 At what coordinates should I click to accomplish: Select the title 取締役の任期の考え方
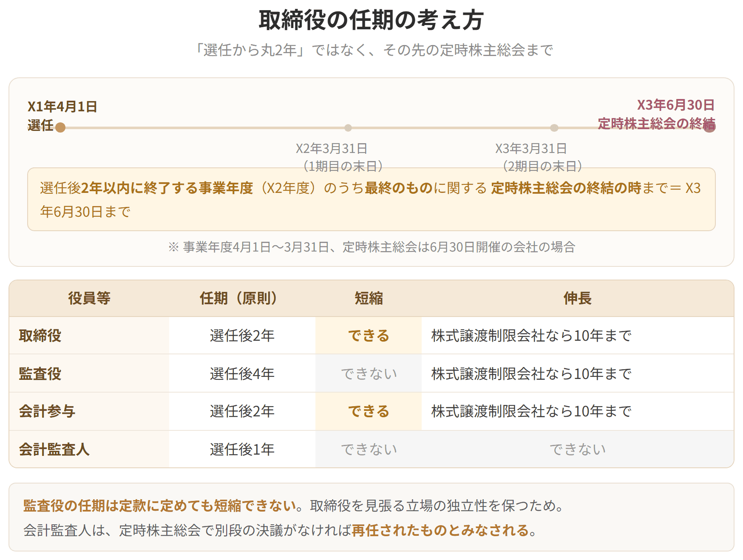[x=371, y=20]
